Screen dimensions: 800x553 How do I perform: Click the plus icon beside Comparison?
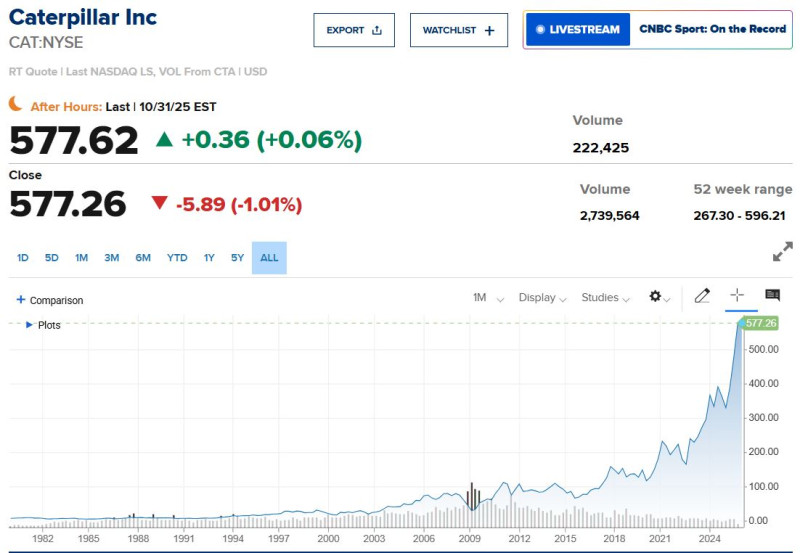(x=20, y=300)
